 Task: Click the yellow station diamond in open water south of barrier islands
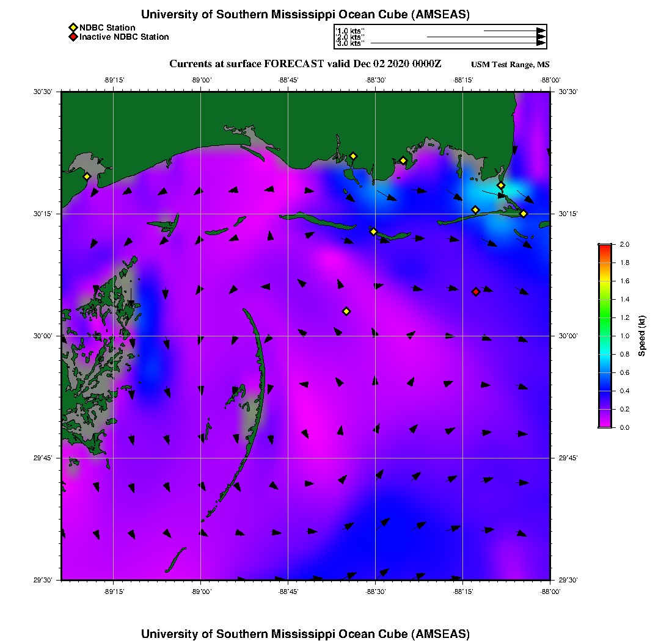click(346, 311)
